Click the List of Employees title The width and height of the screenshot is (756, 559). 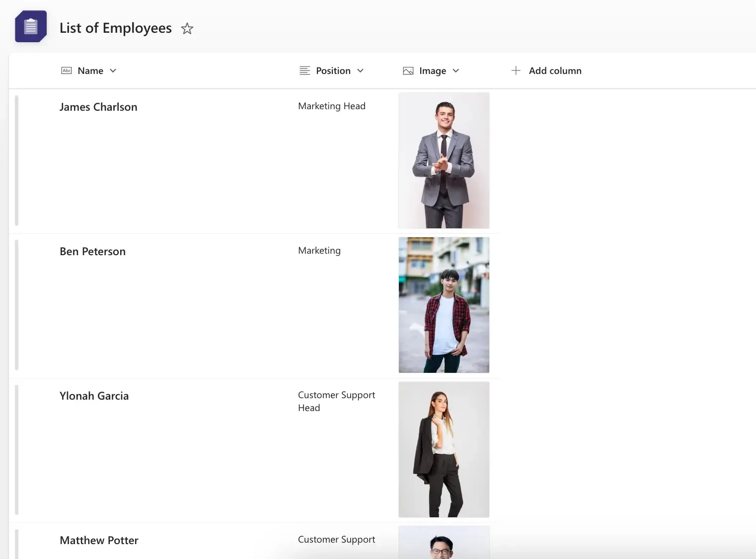click(116, 28)
